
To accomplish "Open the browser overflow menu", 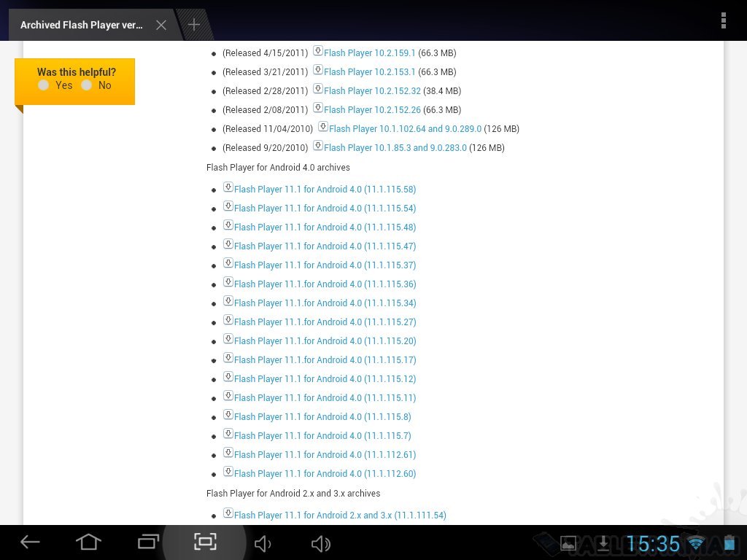I will tap(723, 20).
